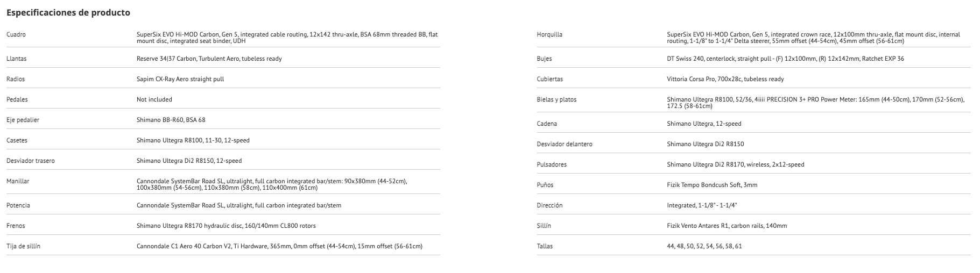Select the 'Llantas' row label
Viewport: 980px width, 273px height.
coord(16,59)
